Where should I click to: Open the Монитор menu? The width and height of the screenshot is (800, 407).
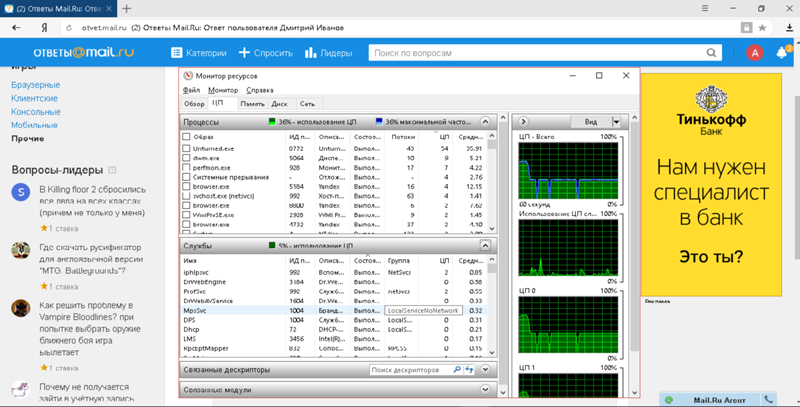[x=223, y=90]
